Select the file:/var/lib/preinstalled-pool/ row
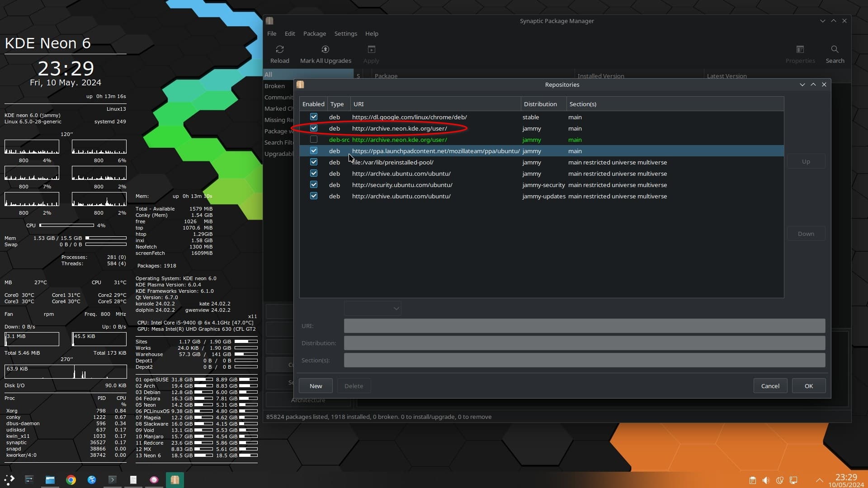Viewport: 868px width, 488px height. coord(542,162)
